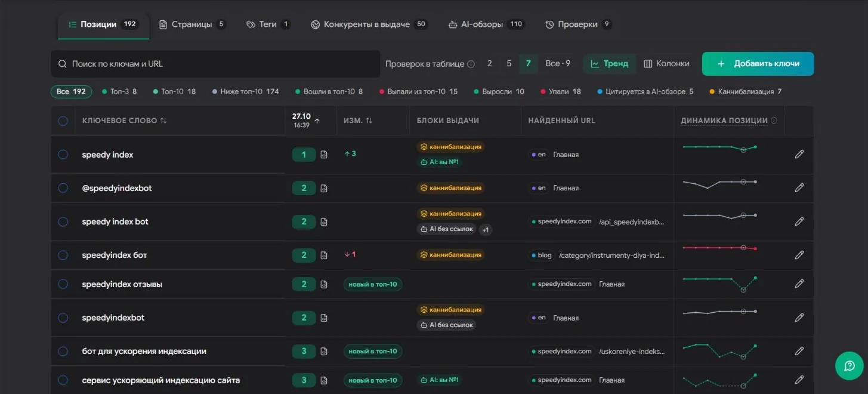Image resolution: width=868 pixels, height=394 pixels.
Task: Click the Добавить ключи button
Action: (x=758, y=64)
